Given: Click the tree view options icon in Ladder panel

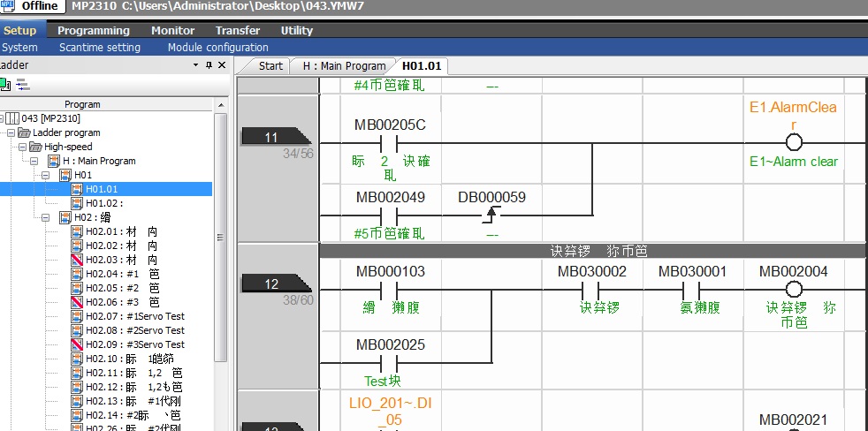Looking at the screenshot, I should [22, 84].
